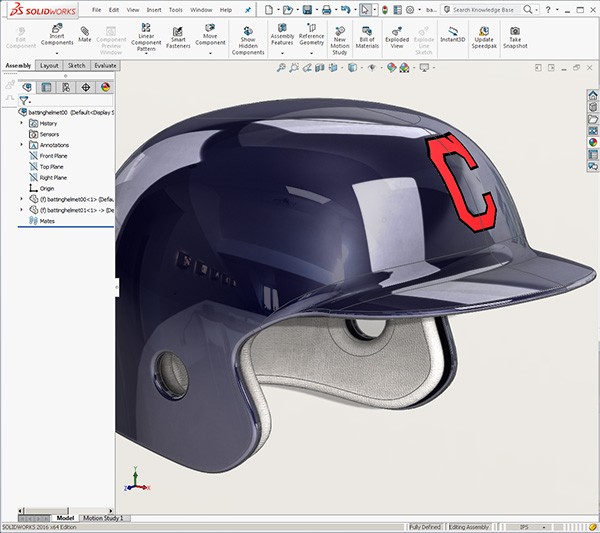Switch to the Layout tab
This screenshot has height=533, width=600.
click(x=49, y=65)
